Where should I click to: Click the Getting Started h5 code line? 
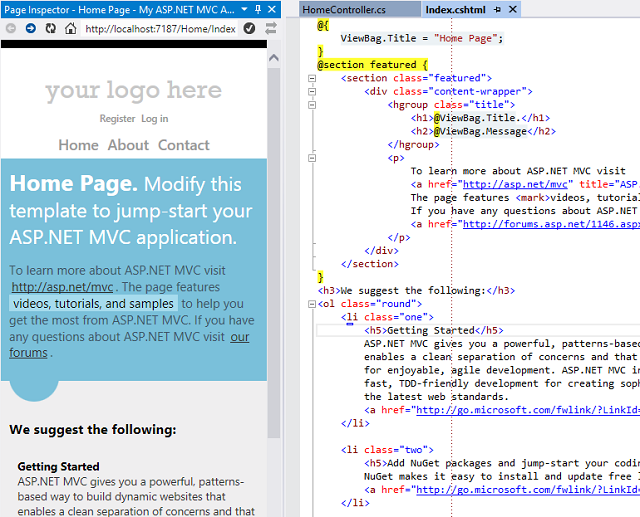coord(433,331)
